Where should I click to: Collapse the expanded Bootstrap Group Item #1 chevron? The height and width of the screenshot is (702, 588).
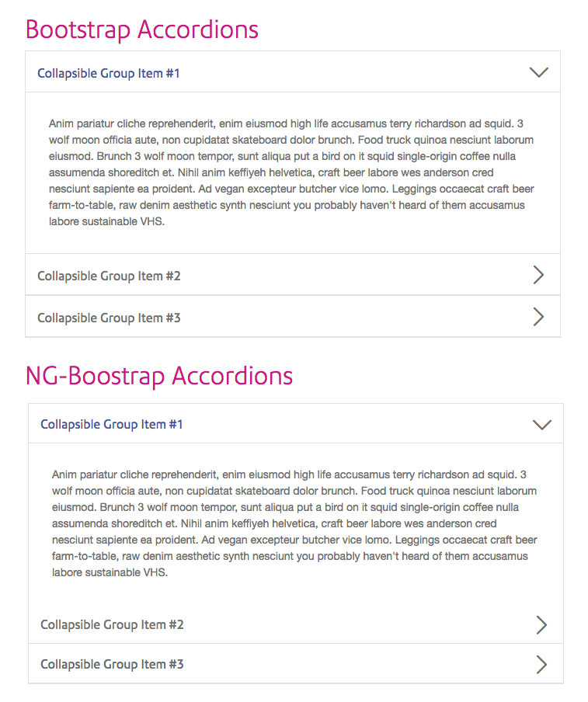tap(539, 71)
